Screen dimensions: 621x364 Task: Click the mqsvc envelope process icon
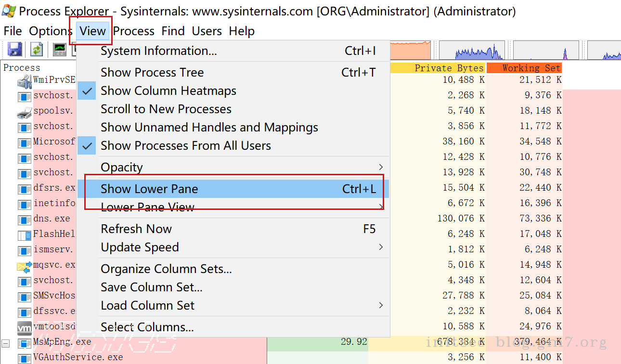point(24,266)
